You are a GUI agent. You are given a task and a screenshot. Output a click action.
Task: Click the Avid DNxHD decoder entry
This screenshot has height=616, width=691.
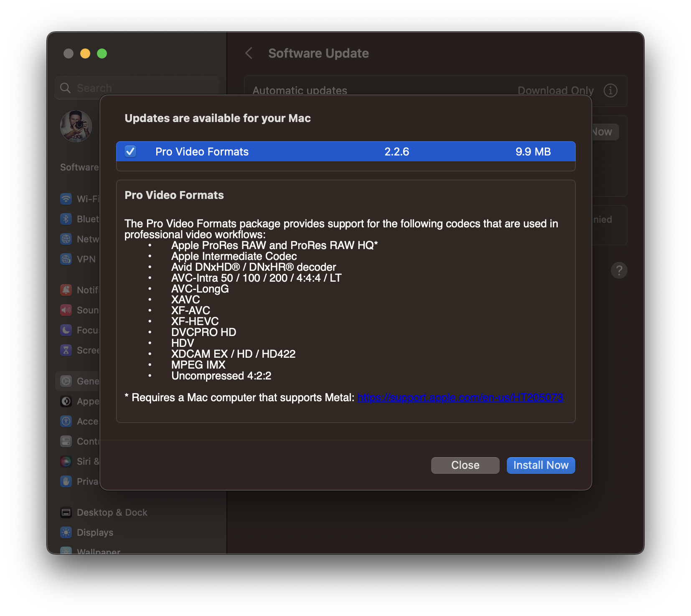pyautogui.click(x=254, y=267)
